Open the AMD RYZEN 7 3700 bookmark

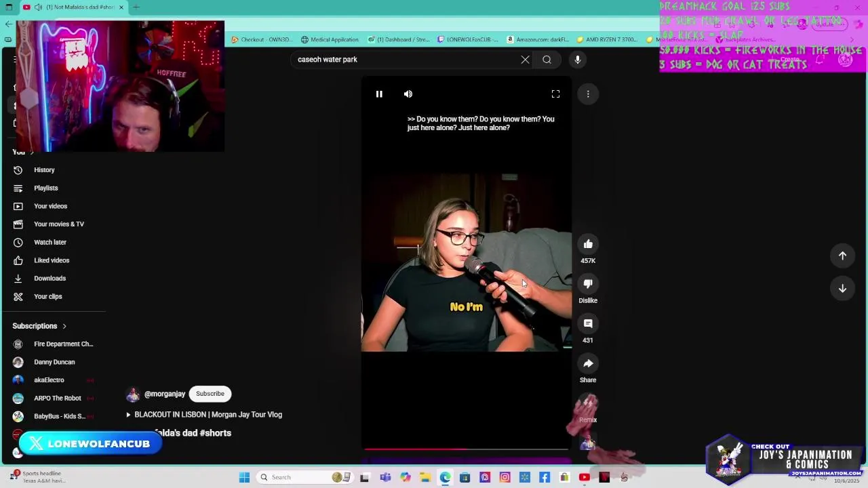click(607, 39)
